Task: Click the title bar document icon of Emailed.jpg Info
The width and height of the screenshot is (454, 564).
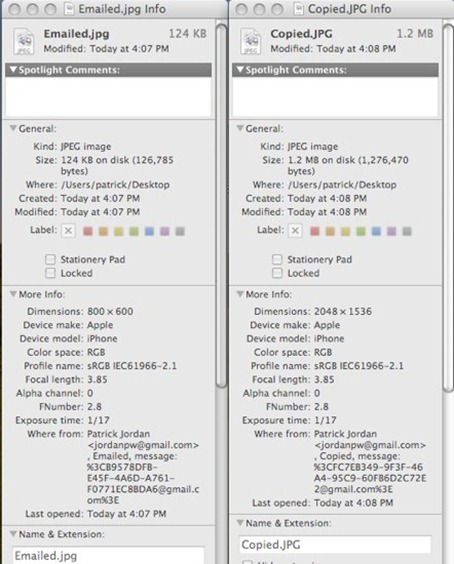Action: click(x=69, y=9)
